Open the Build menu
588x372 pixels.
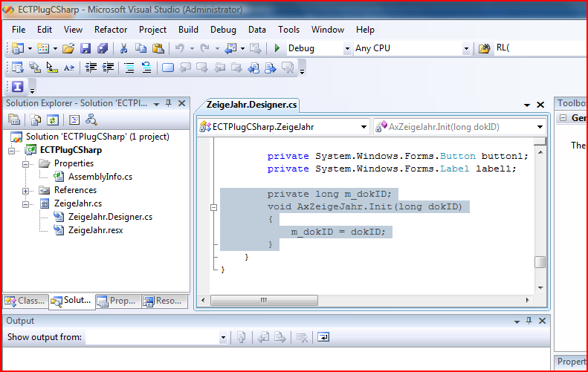pyautogui.click(x=188, y=30)
